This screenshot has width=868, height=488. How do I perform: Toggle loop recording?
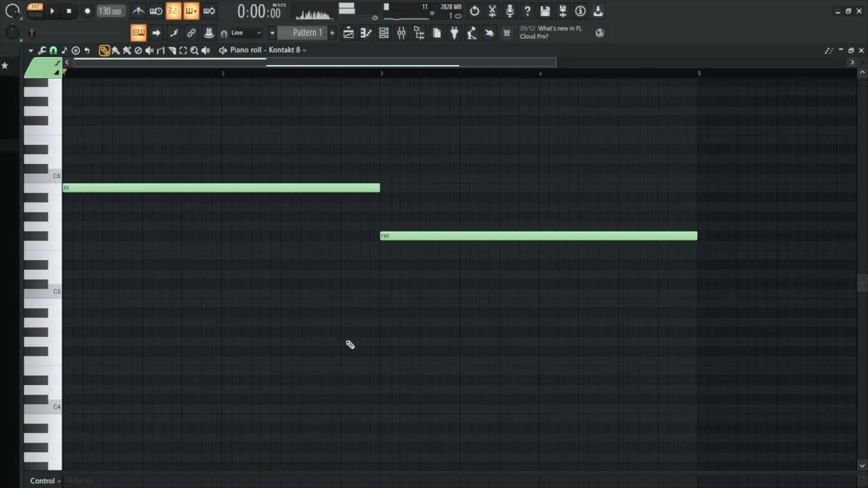[209, 11]
